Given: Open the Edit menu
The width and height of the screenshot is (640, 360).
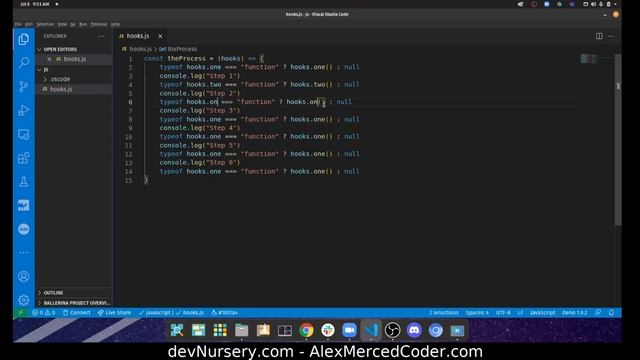Looking at the screenshot, I should (x=29, y=24).
